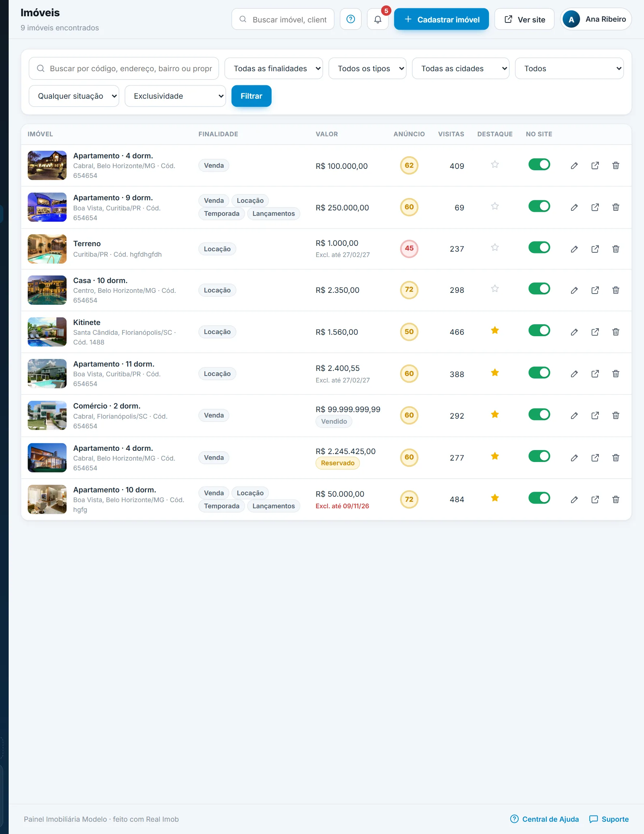Delete the Apartamento 10 dorm. listing
The image size is (644, 834).
pyautogui.click(x=616, y=500)
